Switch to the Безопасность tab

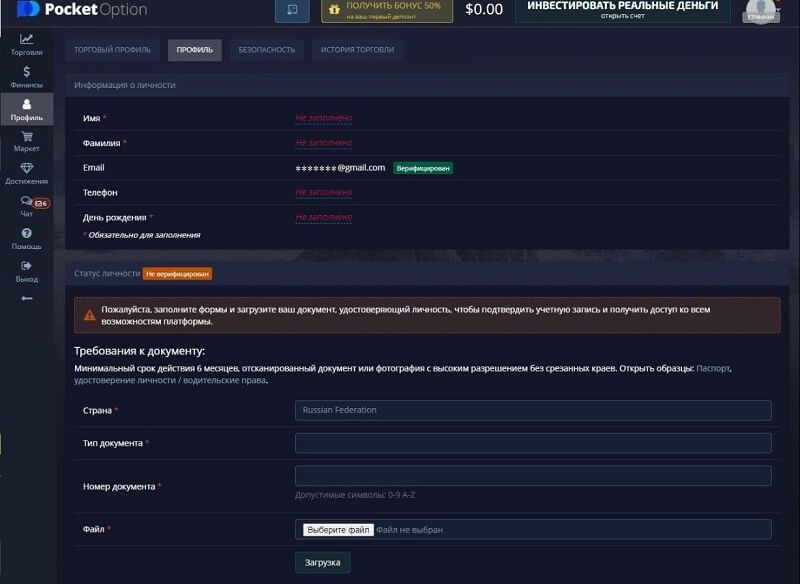(266, 50)
